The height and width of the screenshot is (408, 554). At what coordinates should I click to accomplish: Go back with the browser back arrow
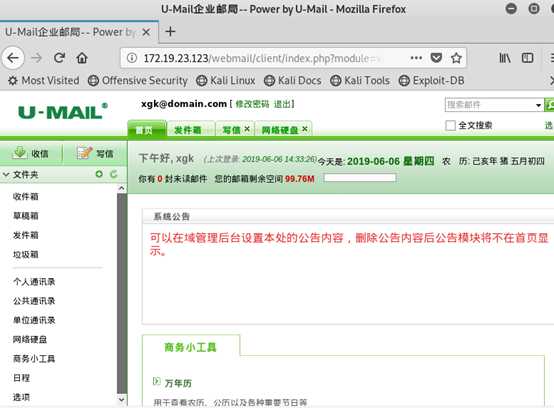pyautogui.click(x=13, y=58)
